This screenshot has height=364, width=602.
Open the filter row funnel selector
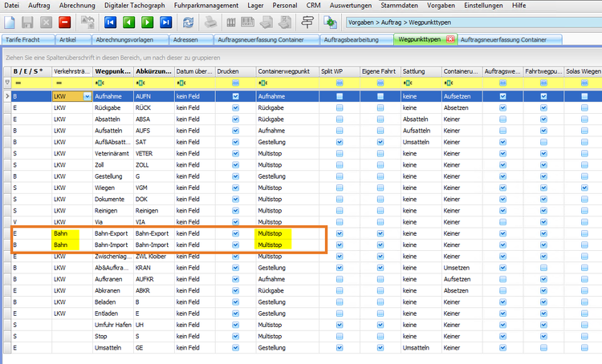coord(7,83)
